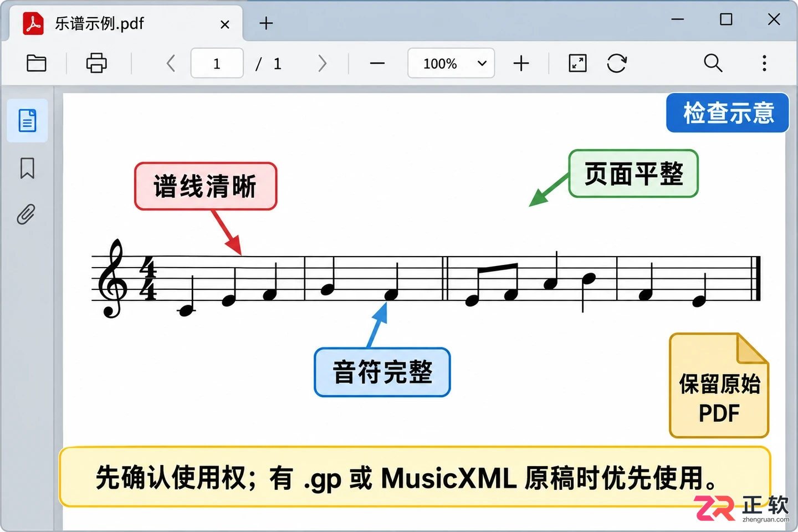Select the 乐谱示例.pdf tab
This screenshot has width=798, height=532.
(126, 23)
